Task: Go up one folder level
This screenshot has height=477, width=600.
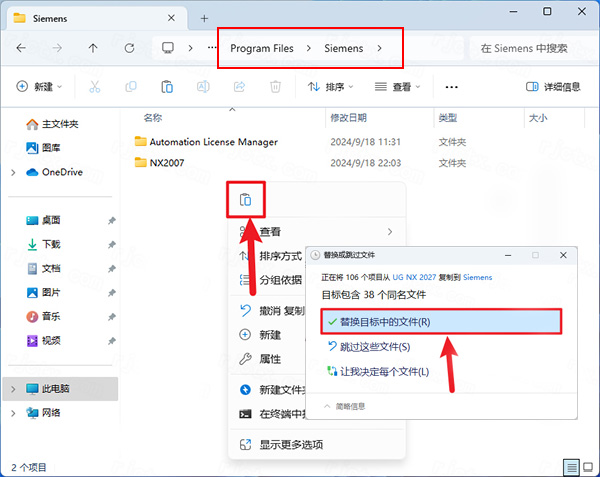Action: tap(93, 48)
